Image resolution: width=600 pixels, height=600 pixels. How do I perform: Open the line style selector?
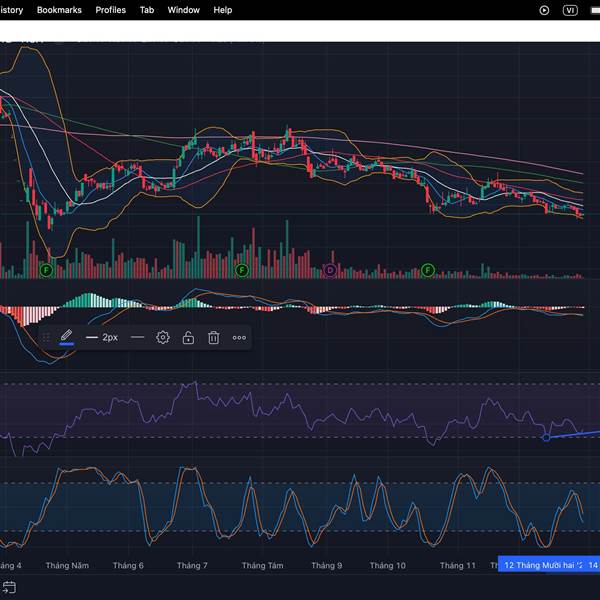point(137,337)
